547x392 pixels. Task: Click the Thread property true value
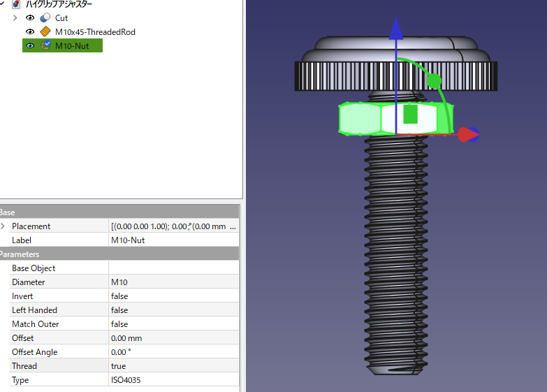[x=173, y=366]
